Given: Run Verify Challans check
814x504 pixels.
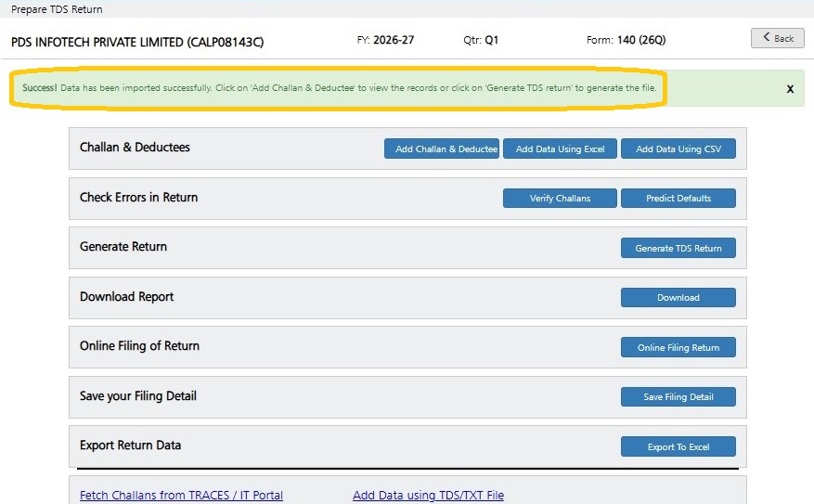Looking at the screenshot, I should [560, 199].
